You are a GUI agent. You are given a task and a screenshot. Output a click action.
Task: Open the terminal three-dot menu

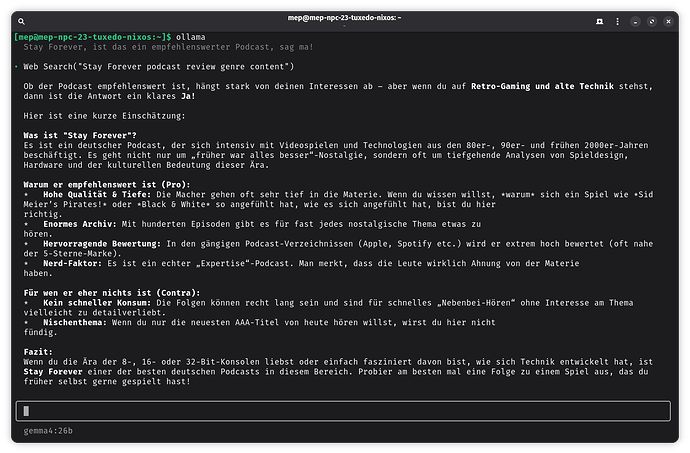[x=617, y=21]
